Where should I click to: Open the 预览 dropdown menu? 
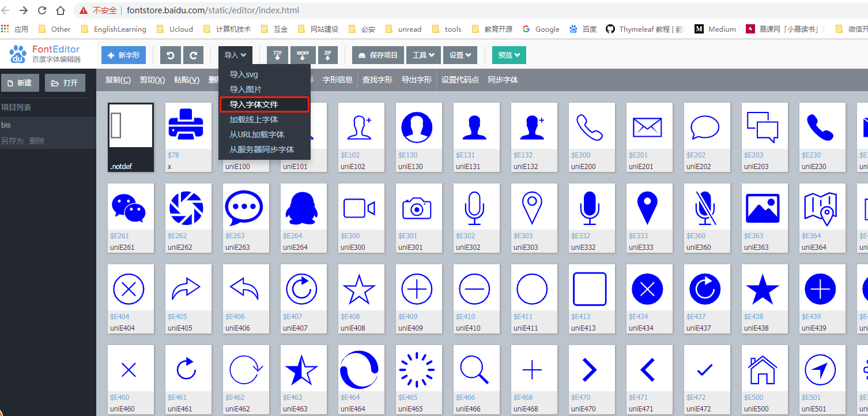click(508, 55)
